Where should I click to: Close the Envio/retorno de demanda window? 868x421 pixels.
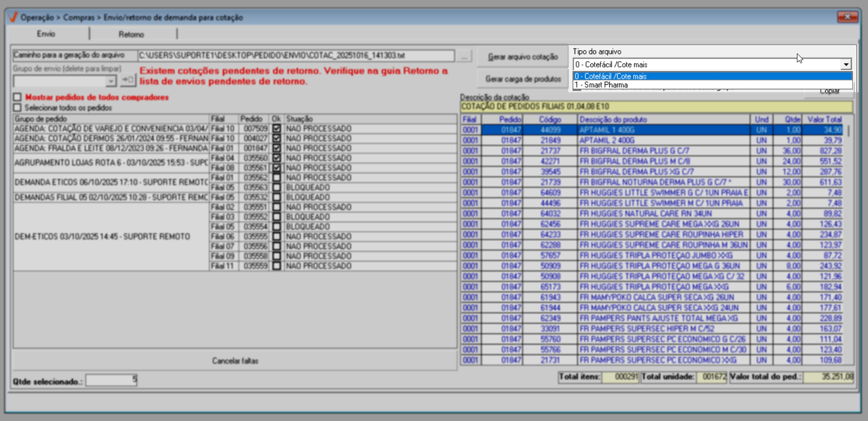847,17
